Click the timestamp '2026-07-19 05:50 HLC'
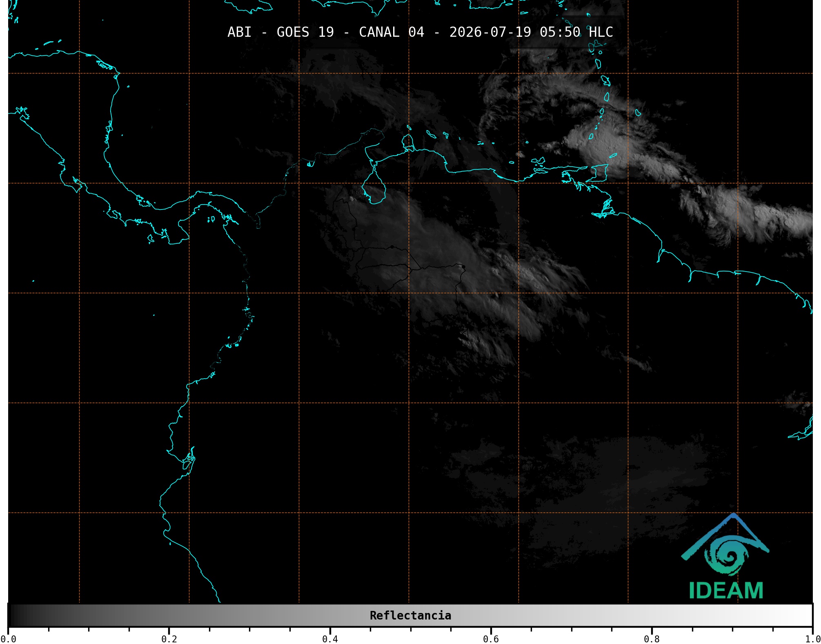 pyautogui.click(x=531, y=32)
